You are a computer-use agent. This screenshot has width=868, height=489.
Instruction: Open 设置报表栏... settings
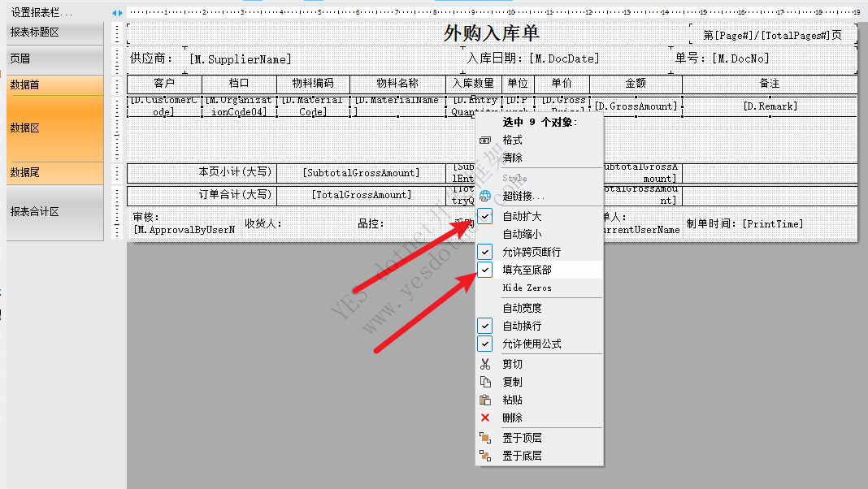coord(41,12)
